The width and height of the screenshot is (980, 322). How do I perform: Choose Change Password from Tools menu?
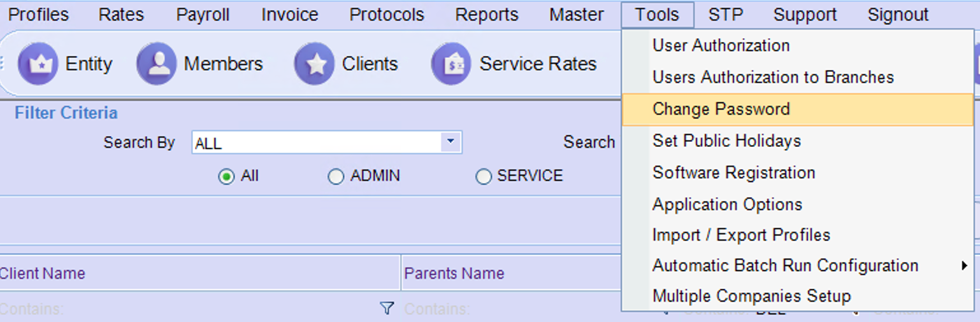[x=721, y=109]
